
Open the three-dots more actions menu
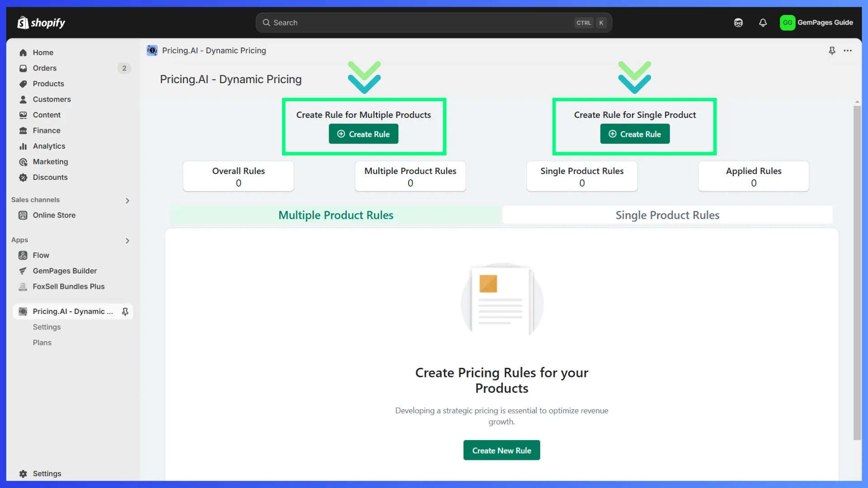pyautogui.click(x=848, y=51)
